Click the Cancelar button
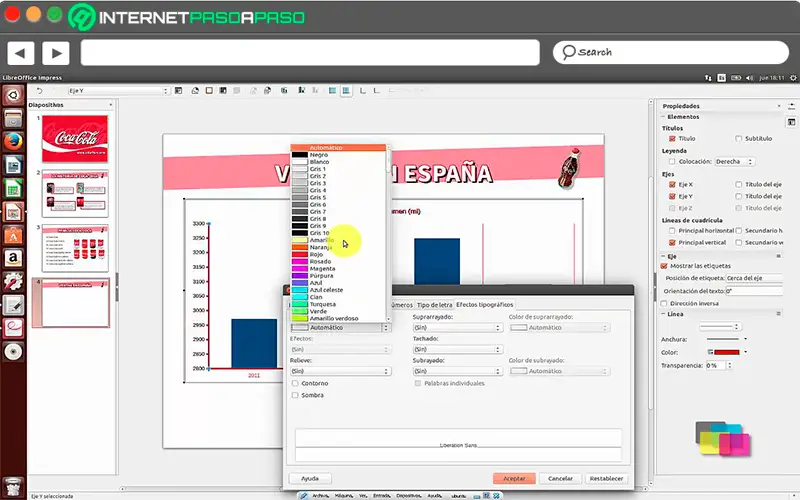The image size is (800, 500). 560,479
